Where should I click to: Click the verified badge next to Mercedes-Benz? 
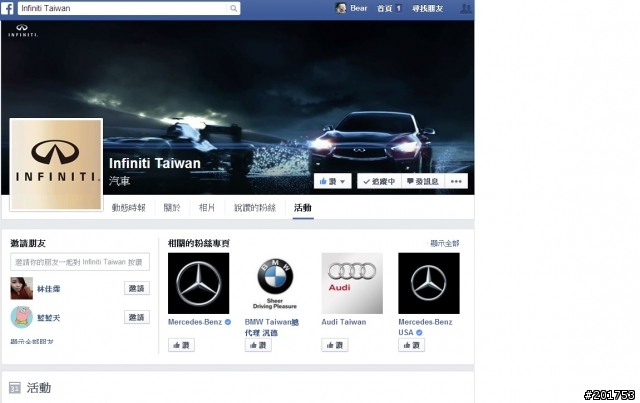pyautogui.click(x=228, y=322)
